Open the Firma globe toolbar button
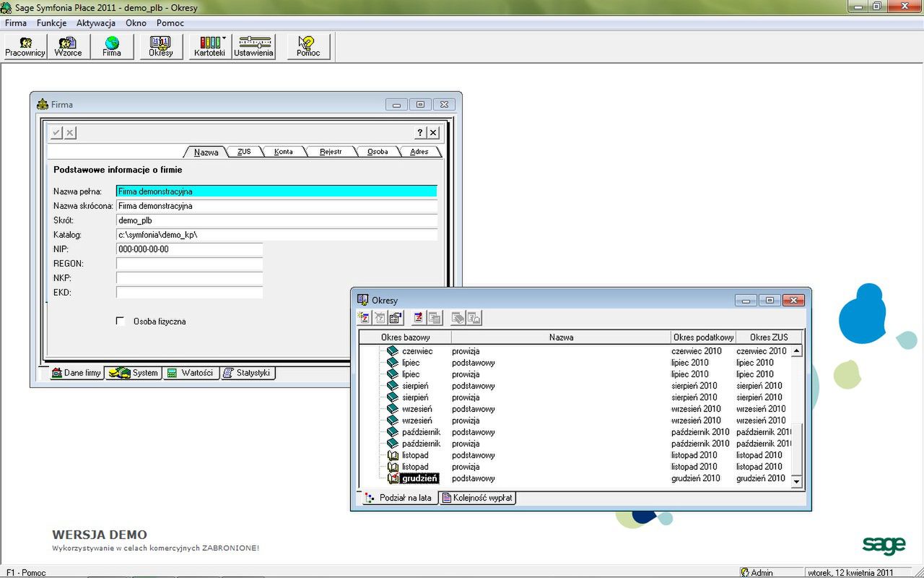The width and height of the screenshot is (924, 578). pyautogui.click(x=112, y=47)
